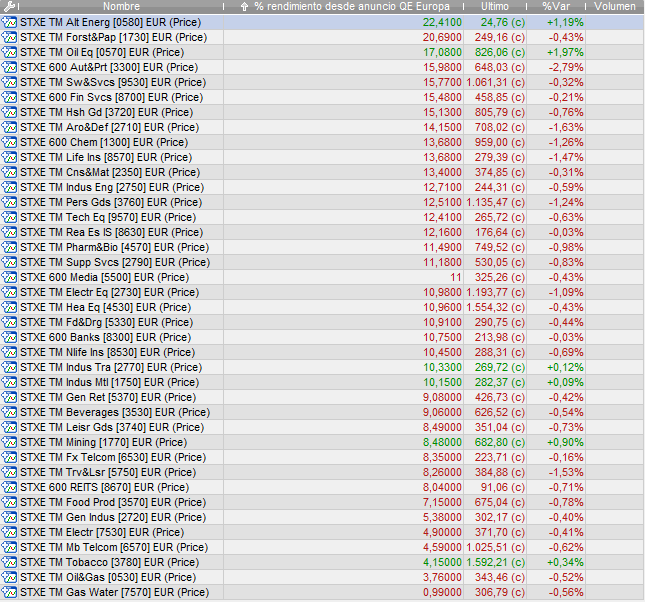
Task: Sort by the %Var column header
Action: point(556,7)
